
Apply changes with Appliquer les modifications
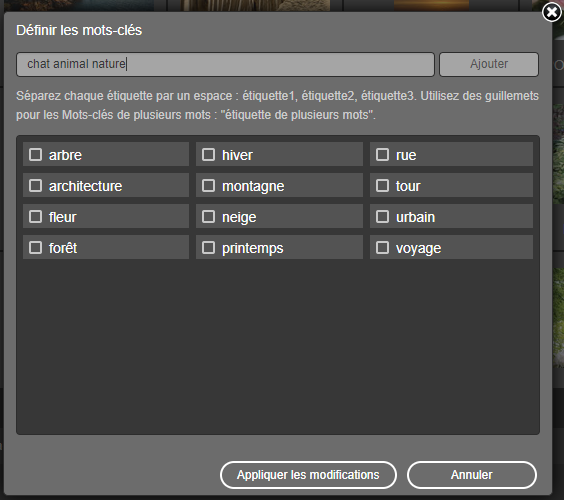[x=308, y=475]
